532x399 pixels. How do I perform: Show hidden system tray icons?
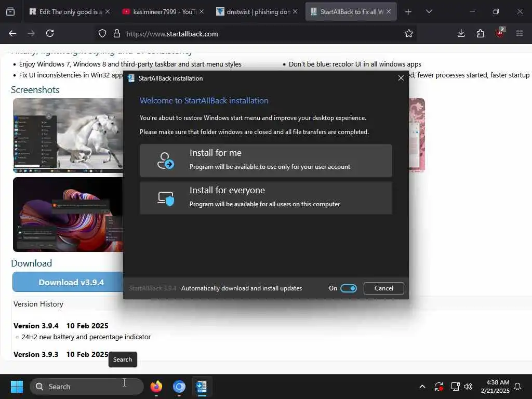[x=422, y=387]
